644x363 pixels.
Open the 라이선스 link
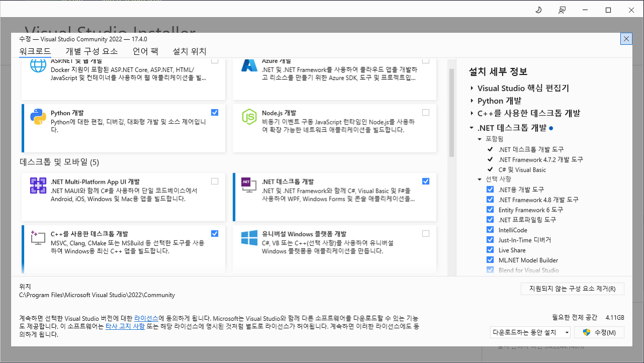(x=146, y=318)
